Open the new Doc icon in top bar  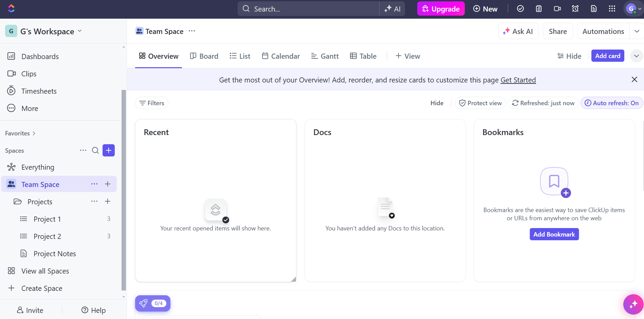click(593, 9)
